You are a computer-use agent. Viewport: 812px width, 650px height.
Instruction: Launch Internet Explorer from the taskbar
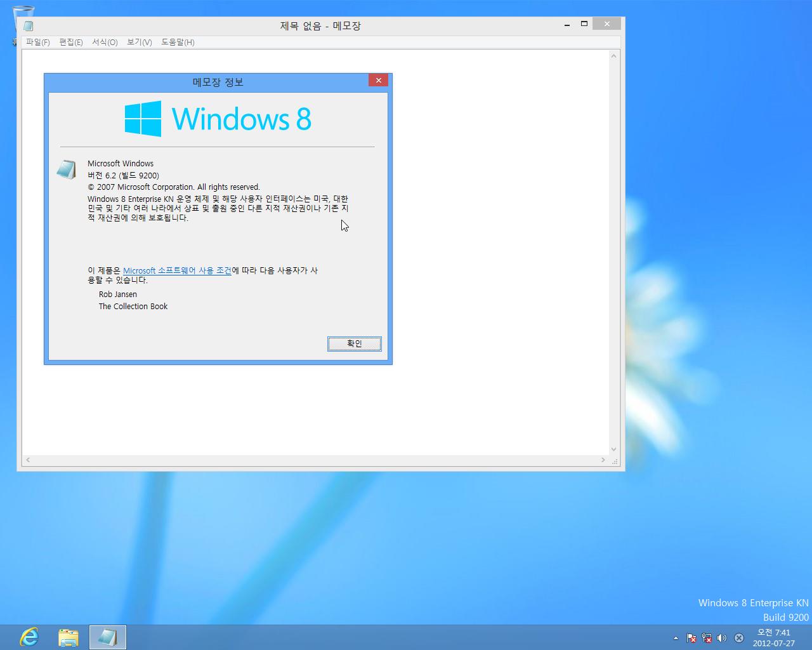tap(29, 637)
